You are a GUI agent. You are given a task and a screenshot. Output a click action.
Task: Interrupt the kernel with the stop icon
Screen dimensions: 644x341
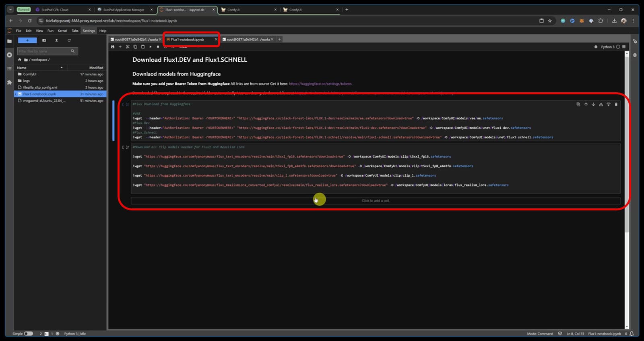pyautogui.click(x=158, y=47)
